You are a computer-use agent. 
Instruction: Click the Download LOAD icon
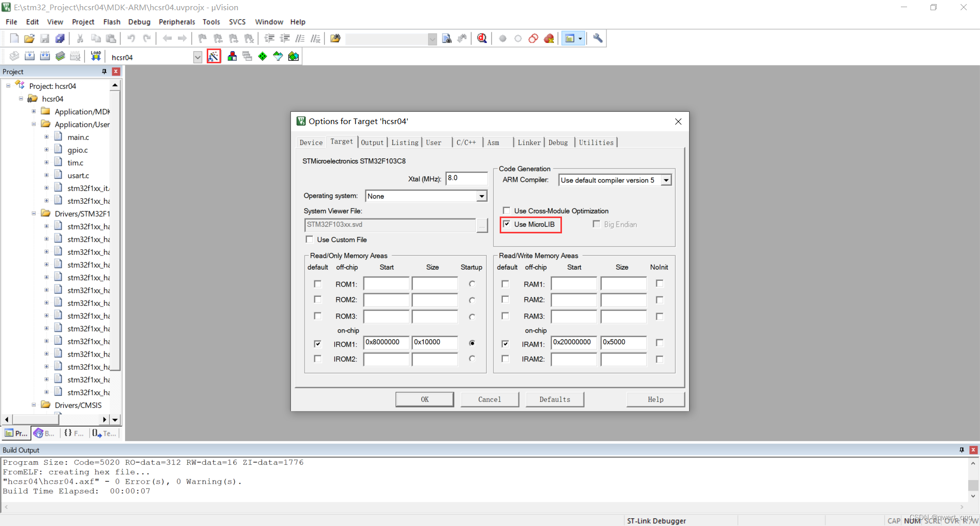click(x=95, y=56)
